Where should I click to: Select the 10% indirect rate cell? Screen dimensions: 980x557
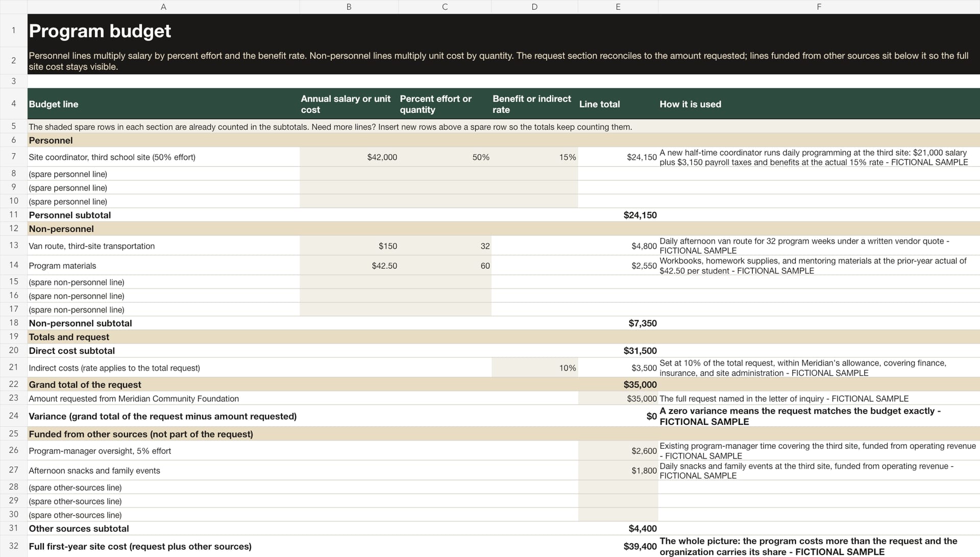pos(534,368)
